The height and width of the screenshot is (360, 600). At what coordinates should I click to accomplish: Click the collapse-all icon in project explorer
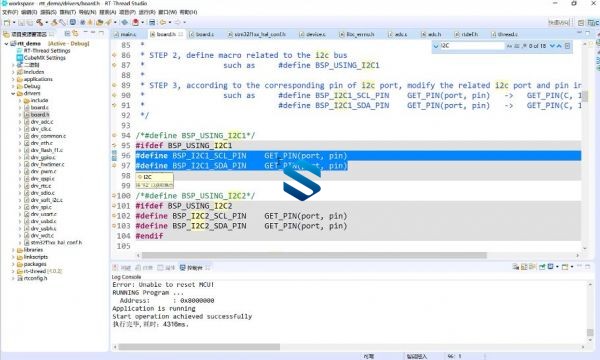67,33
